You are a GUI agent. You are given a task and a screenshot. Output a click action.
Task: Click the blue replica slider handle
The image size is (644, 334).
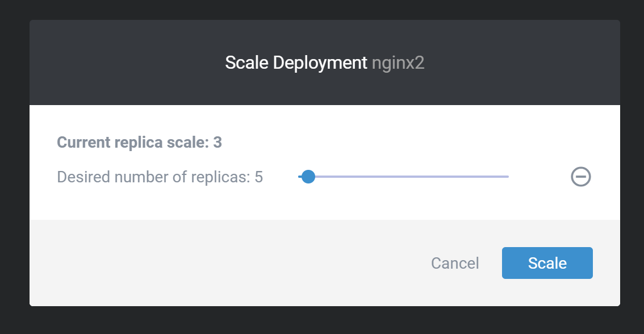308,177
